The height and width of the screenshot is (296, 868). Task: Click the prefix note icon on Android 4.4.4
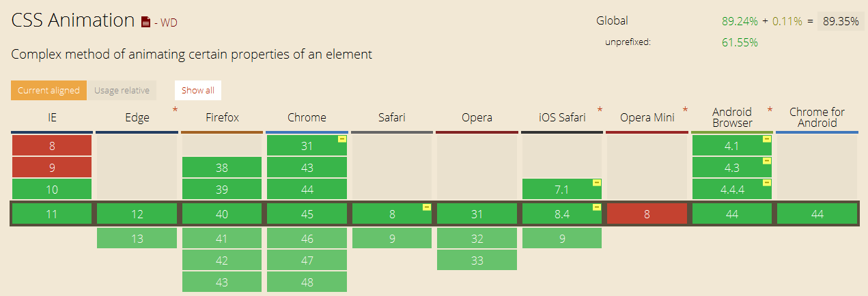[x=767, y=183]
